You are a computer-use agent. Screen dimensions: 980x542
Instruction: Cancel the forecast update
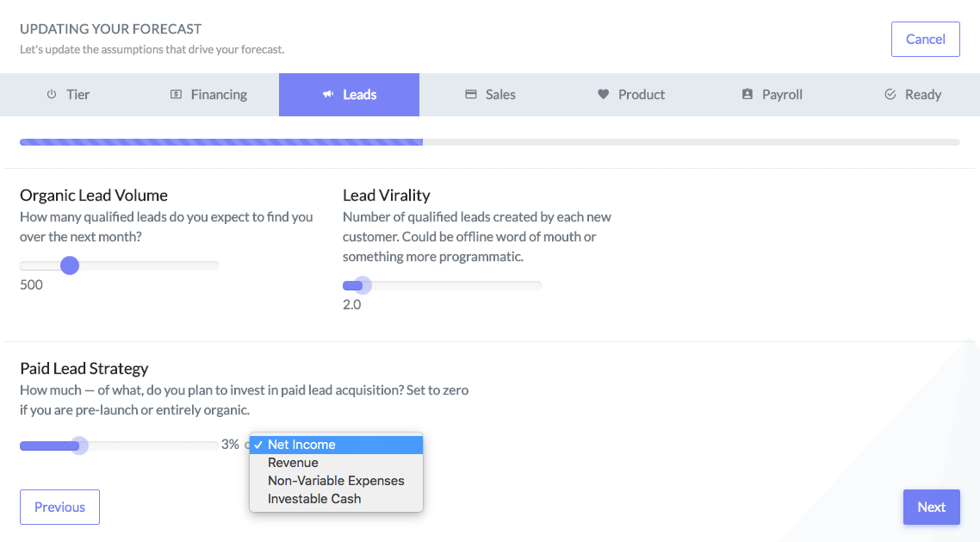click(x=925, y=40)
